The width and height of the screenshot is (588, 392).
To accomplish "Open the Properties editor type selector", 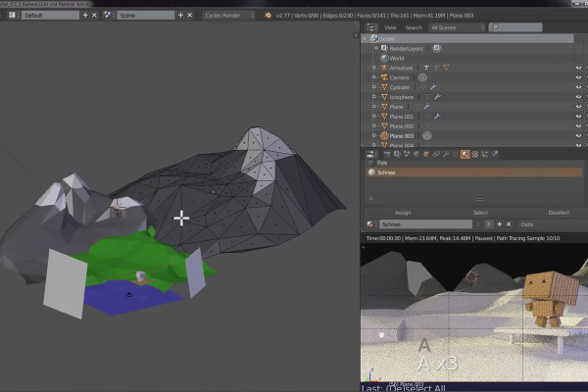I will pos(370,154).
